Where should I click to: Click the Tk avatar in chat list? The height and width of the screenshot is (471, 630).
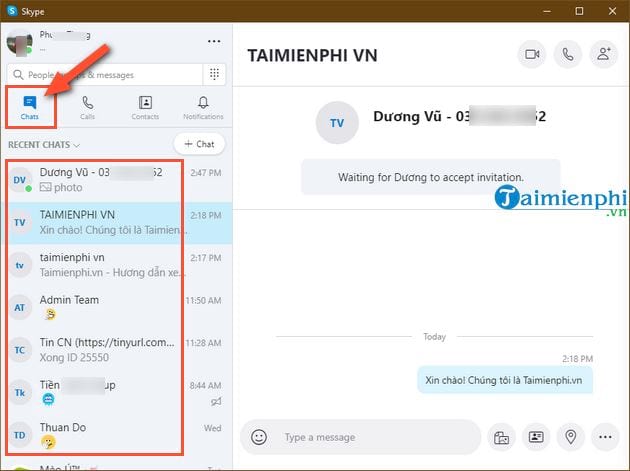click(20, 393)
